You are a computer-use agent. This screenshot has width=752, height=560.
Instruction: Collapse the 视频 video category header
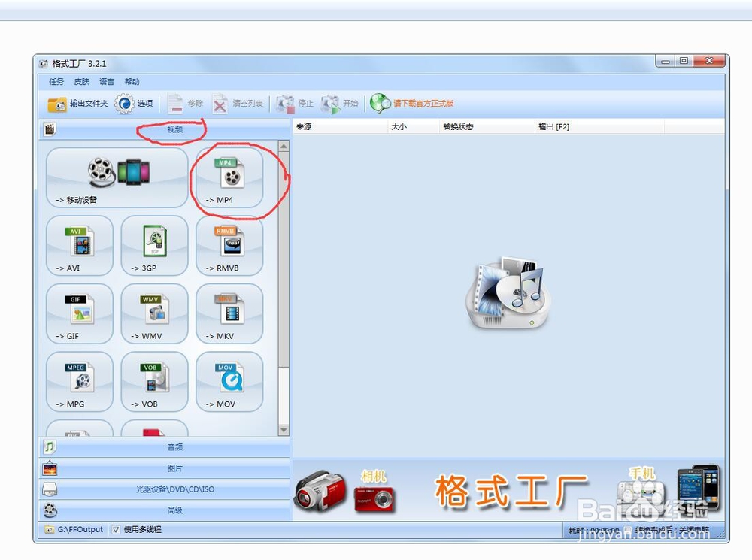[164, 129]
